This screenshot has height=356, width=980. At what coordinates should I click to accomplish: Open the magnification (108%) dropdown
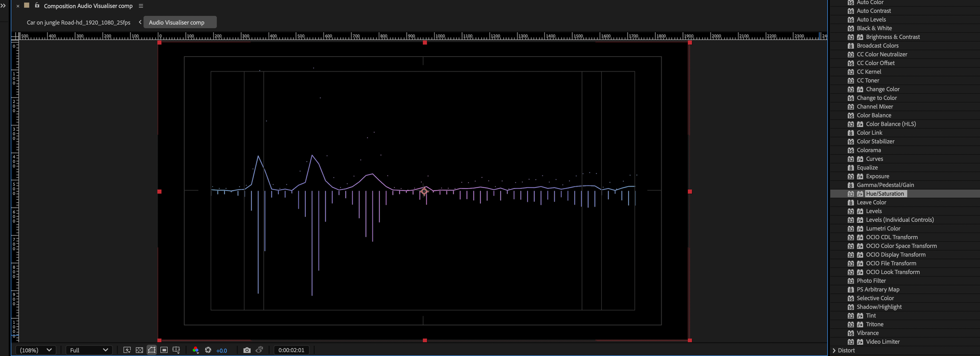pyautogui.click(x=35, y=350)
